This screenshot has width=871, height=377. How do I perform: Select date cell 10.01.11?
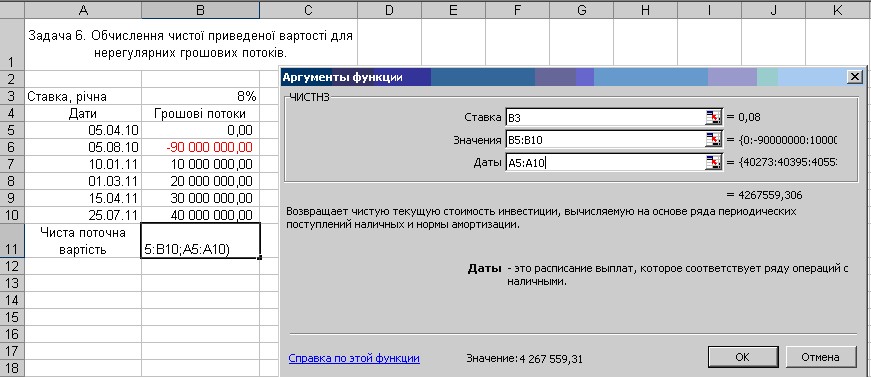[83, 164]
